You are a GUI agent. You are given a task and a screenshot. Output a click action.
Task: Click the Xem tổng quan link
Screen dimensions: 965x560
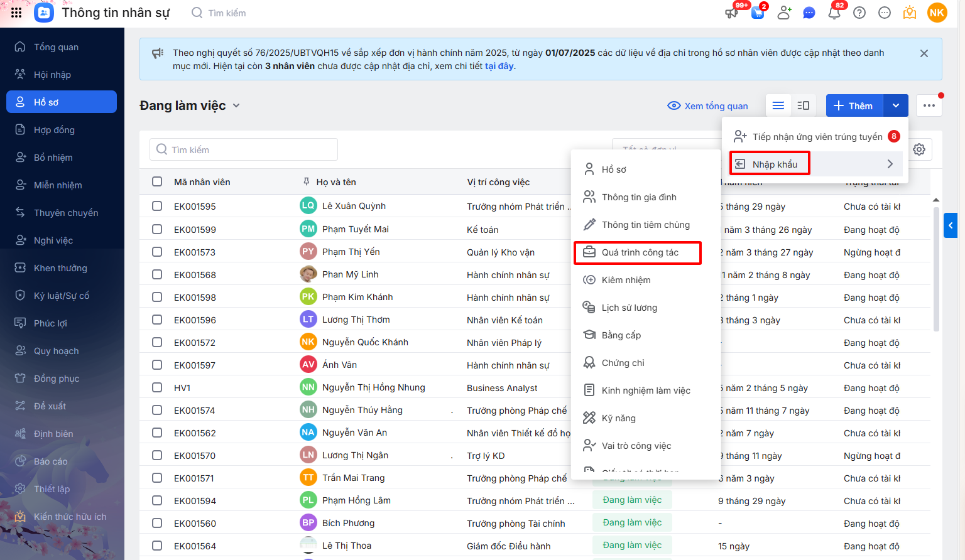pos(708,105)
